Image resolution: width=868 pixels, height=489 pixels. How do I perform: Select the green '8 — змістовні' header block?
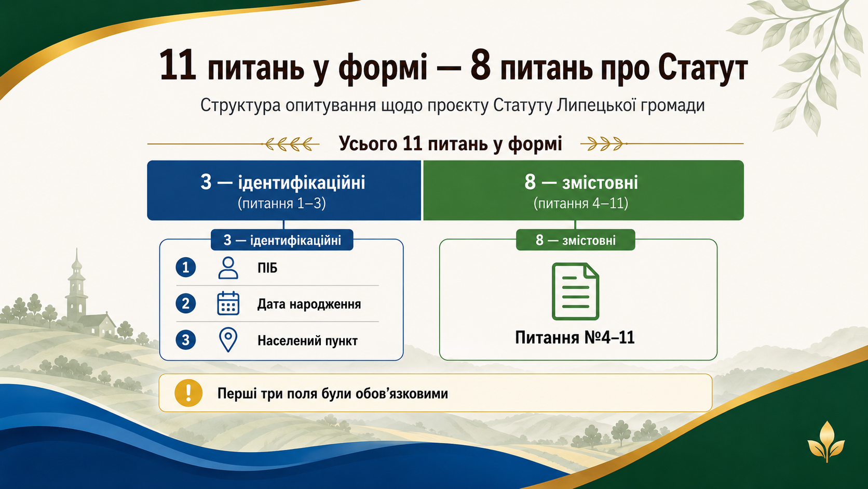pos(584,190)
